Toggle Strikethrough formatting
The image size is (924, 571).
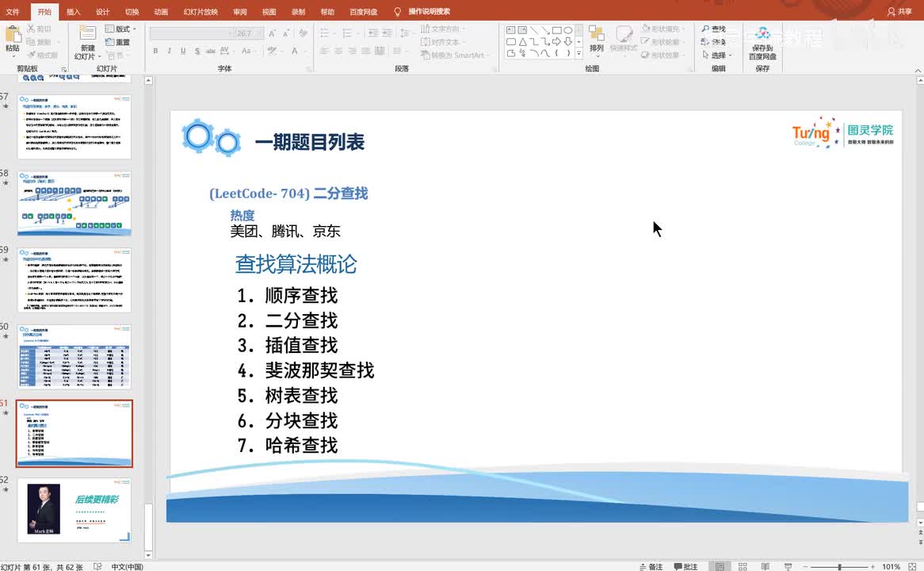point(210,52)
